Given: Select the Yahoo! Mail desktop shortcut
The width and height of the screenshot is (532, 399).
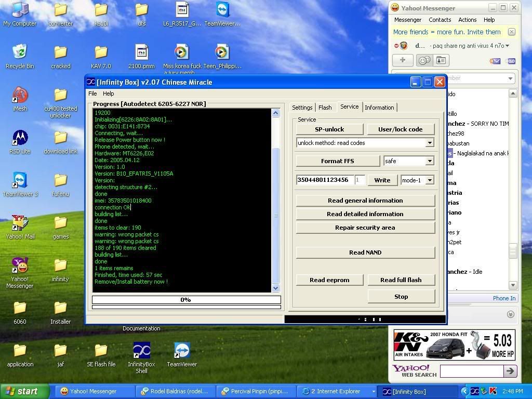Looking at the screenshot, I should pos(20,228).
